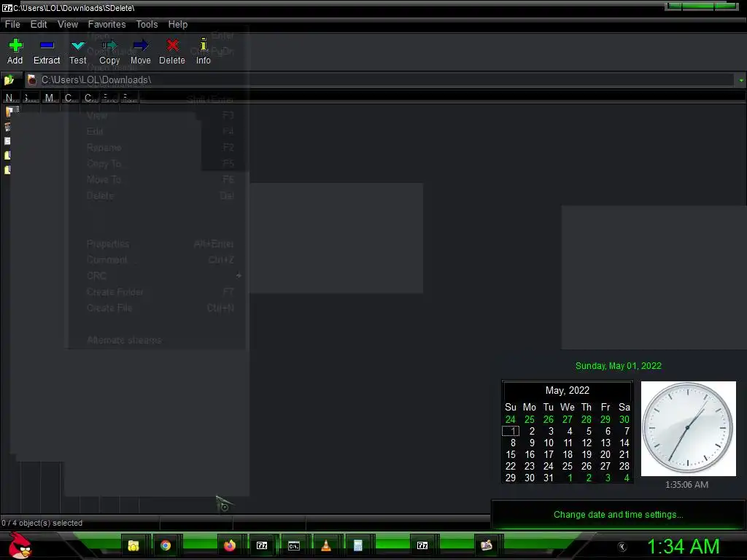Click the 0 / 4 object(s) selected status
The height and width of the screenshot is (560, 747).
[x=42, y=523]
